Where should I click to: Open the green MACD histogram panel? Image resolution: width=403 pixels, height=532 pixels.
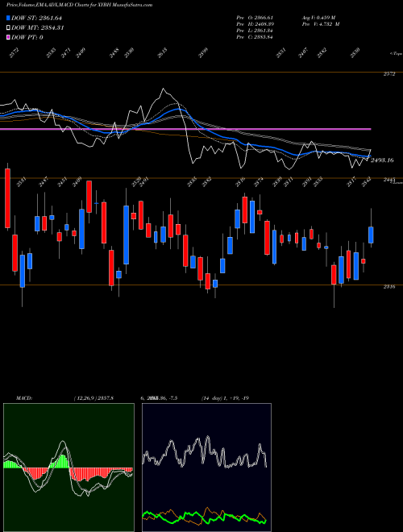[x=69, y=468]
